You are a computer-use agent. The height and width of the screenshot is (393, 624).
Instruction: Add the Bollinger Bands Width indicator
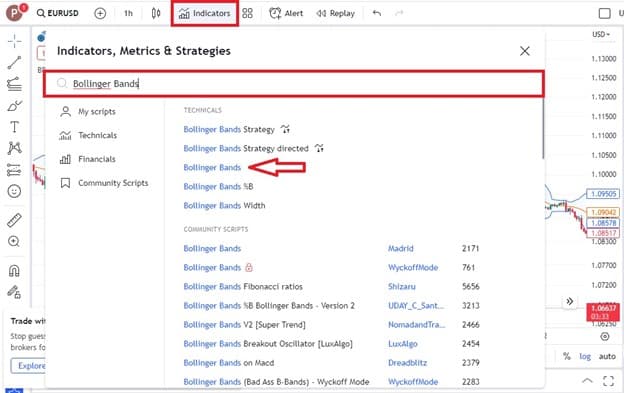coord(224,206)
